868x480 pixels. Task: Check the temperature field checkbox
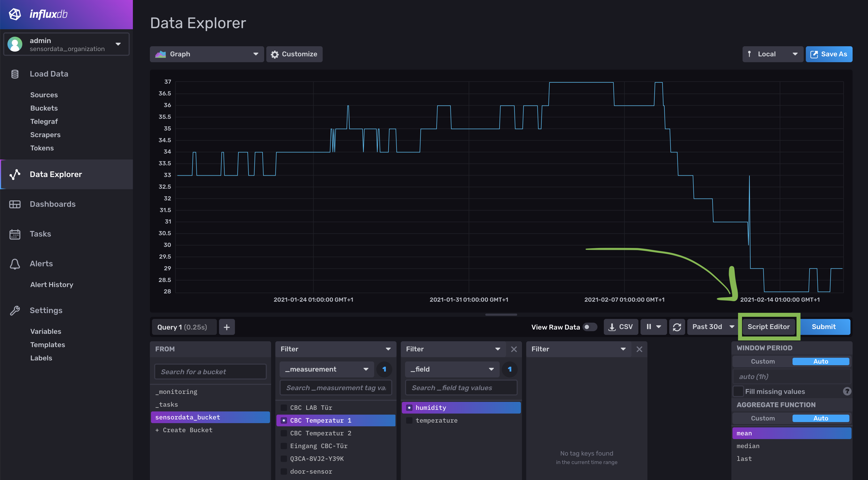[409, 420]
